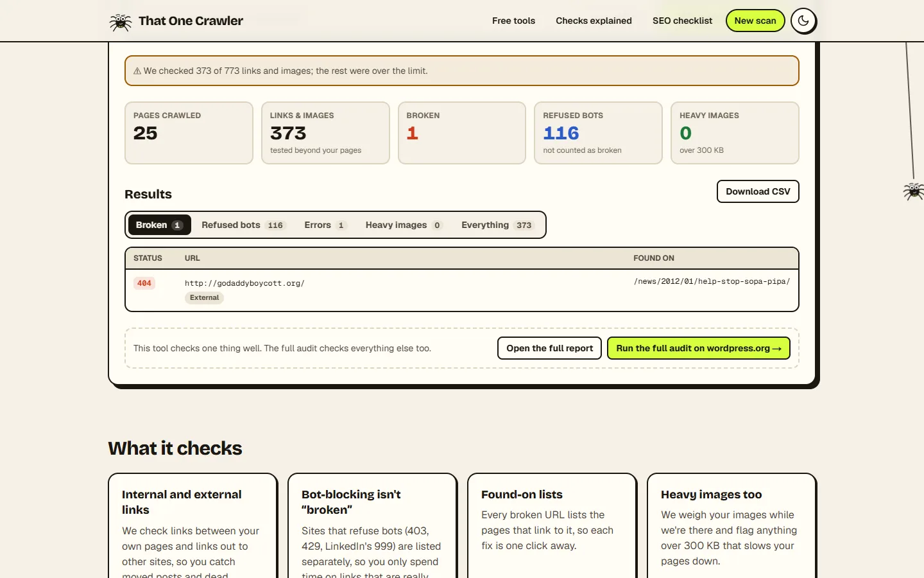Start a New scan
Viewport: 924px width, 578px height.
coord(755,21)
